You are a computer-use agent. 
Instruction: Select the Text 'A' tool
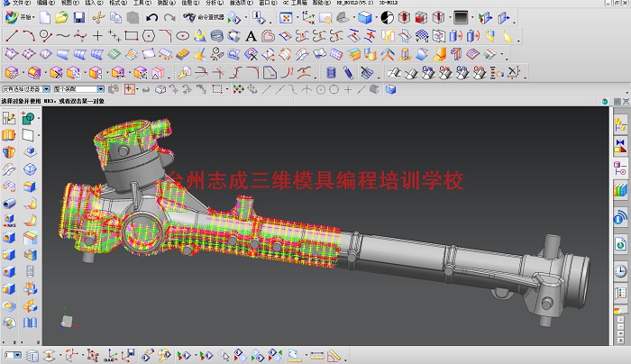(251, 36)
